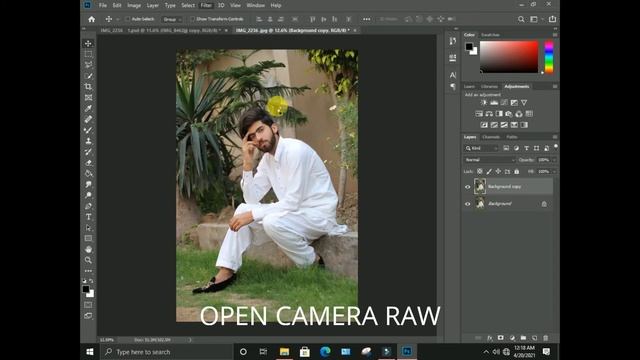This screenshot has width=640, height=360.
Task: Add an Invert adjustment
Action: (x=484, y=125)
